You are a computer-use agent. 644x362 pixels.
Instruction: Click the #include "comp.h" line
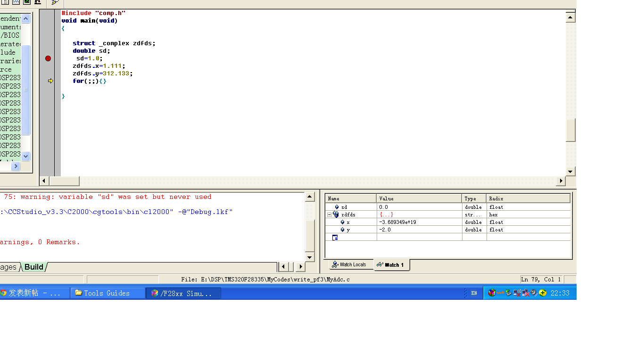(x=93, y=13)
